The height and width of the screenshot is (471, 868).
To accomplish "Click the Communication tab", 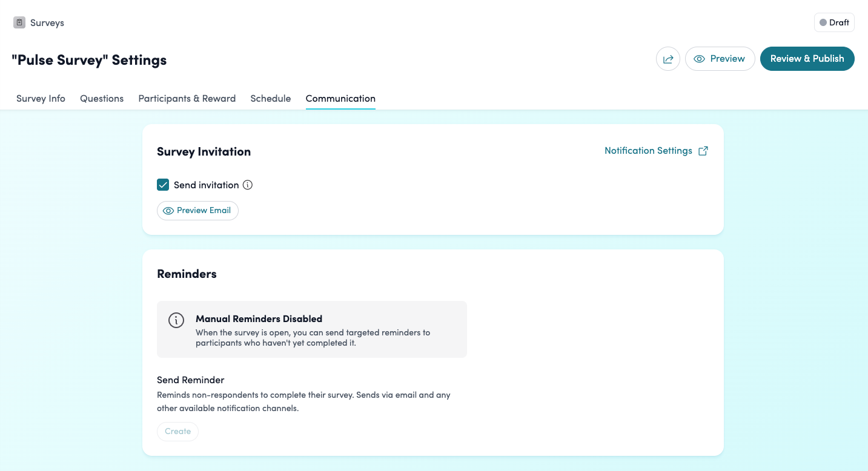I will coord(340,99).
